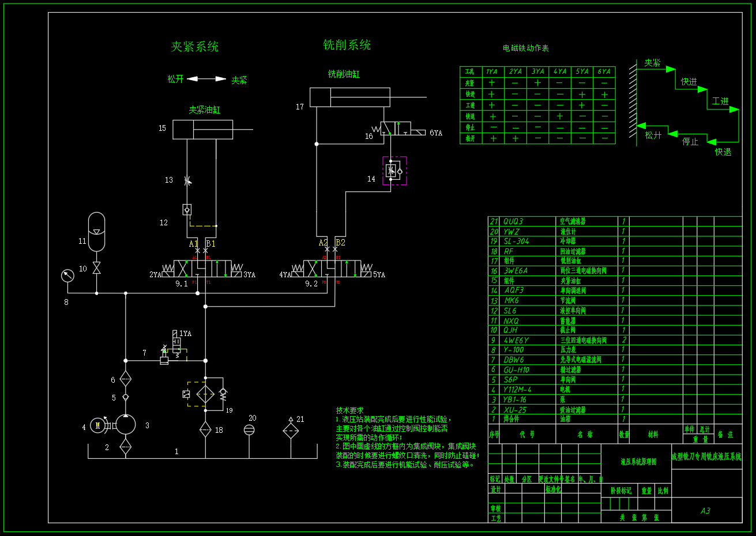Select the 电磁铁动作表 table title
Viewport: 756px width, 536px height.
point(525,48)
